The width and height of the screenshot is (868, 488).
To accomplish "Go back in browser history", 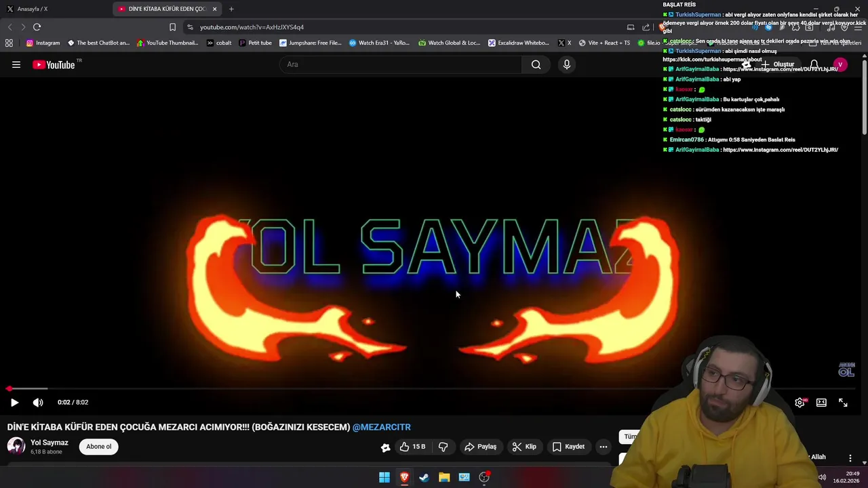I will pyautogui.click(x=9, y=27).
